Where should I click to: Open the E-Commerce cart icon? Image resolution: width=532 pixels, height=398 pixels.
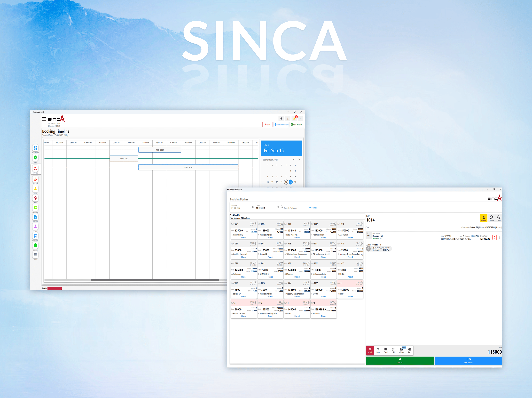(35, 236)
